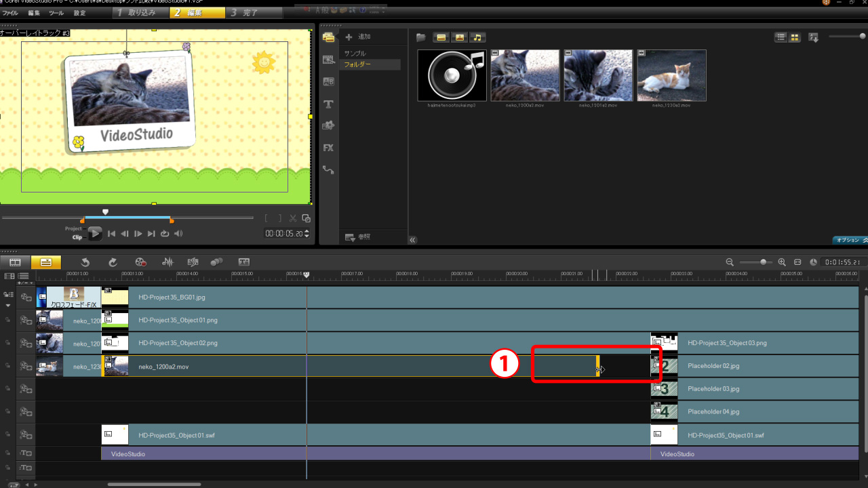Select the サンプル folder

click(x=355, y=53)
